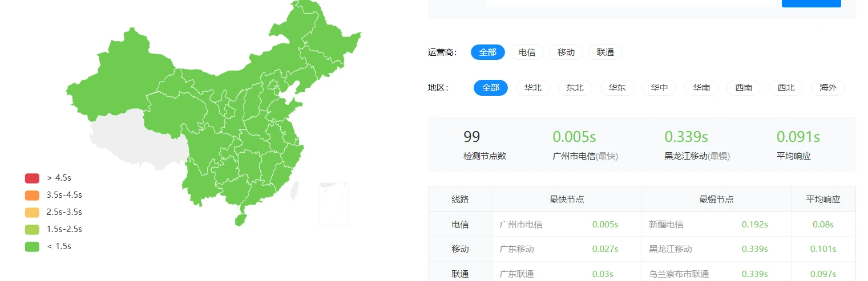
Task: Select the 联通 carrier filter
Action: coord(605,52)
